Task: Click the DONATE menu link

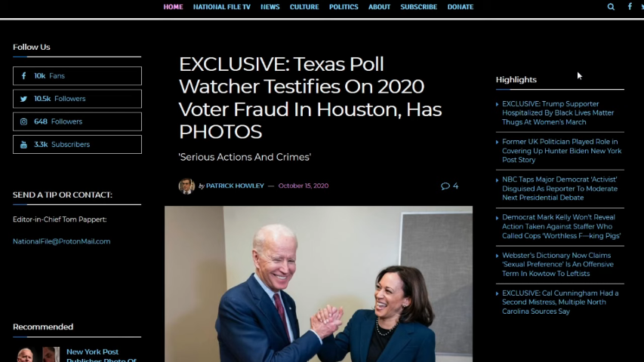Action: coord(461,7)
